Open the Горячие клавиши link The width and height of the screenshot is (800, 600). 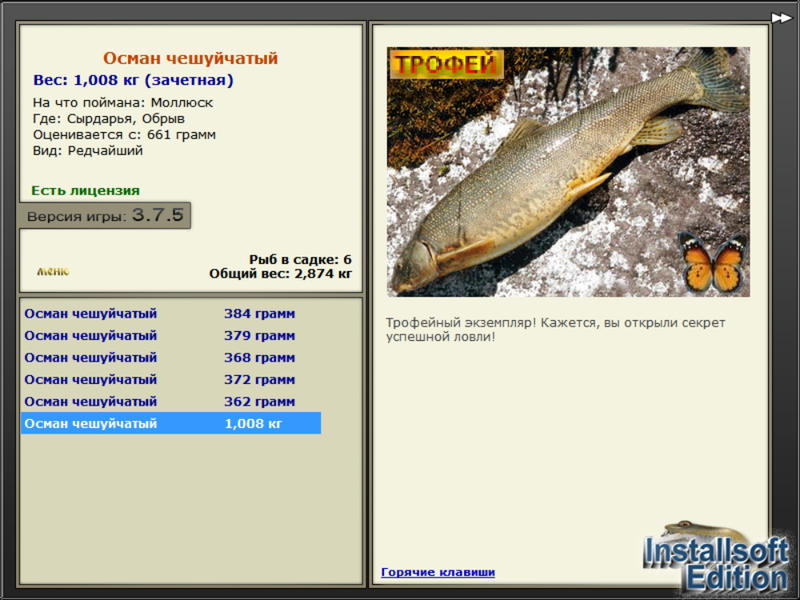[x=438, y=572]
